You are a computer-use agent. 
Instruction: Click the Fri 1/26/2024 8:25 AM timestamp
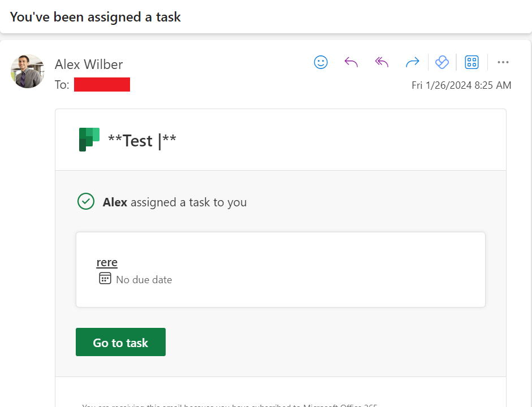461,85
